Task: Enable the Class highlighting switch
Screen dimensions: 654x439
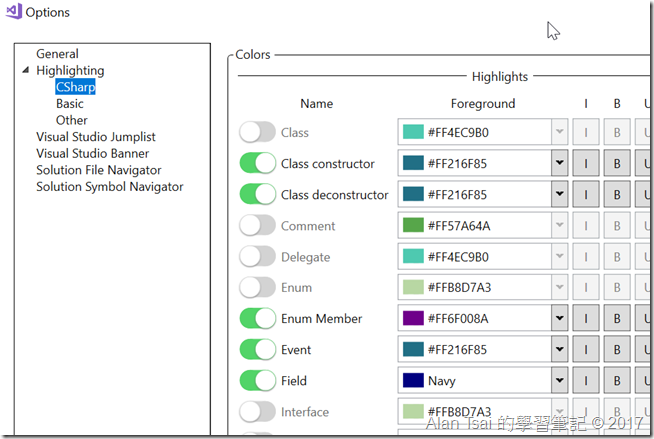Action: click(257, 133)
